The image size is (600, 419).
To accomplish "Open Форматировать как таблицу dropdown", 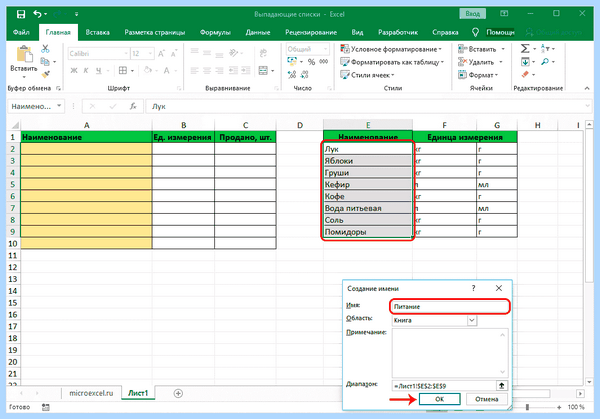I will pyautogui.click(x=392, y=62).
